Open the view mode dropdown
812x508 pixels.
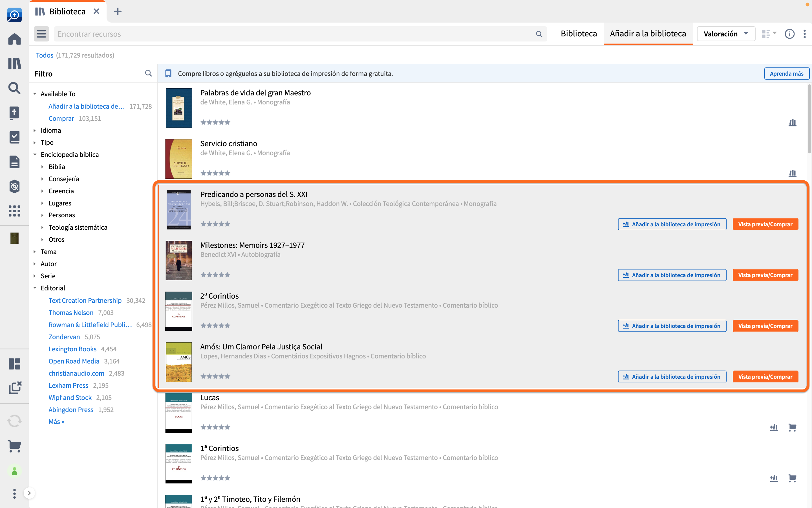coord(769,34)
